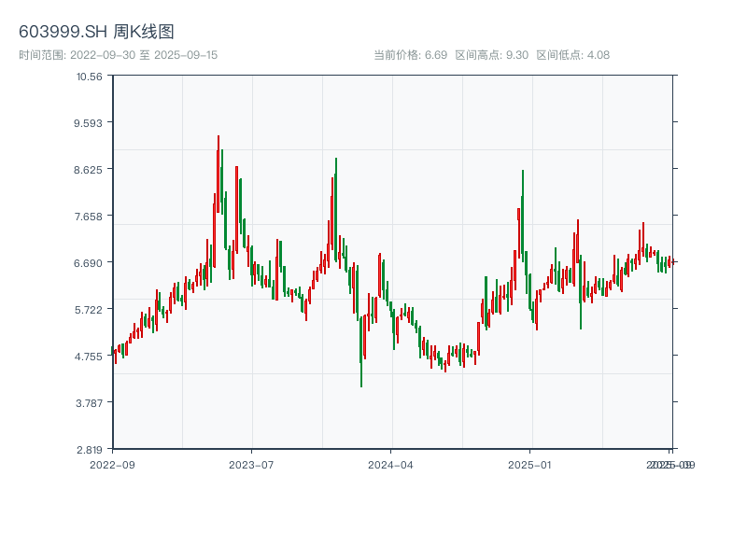The width and height of the screenshot is (747, 560).
Task: Click y-axis label 4.755
Action: [x=88, y=357]
